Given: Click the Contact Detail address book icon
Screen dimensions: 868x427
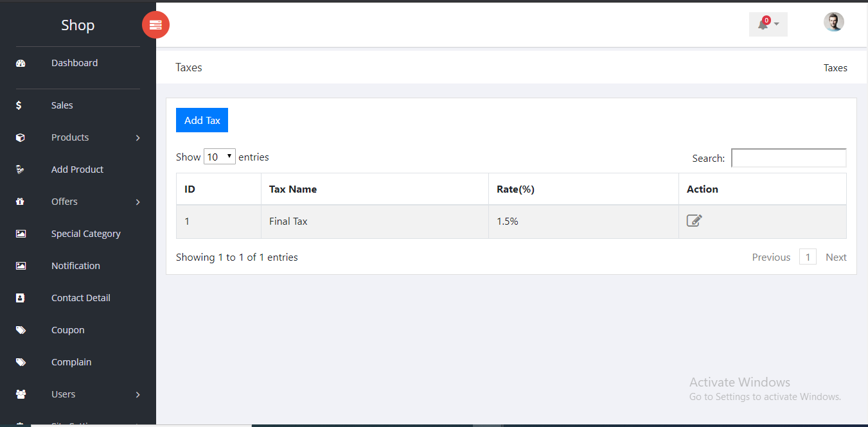Looking at the screenshot, I should pyautogui.click(x=21, y=298).
